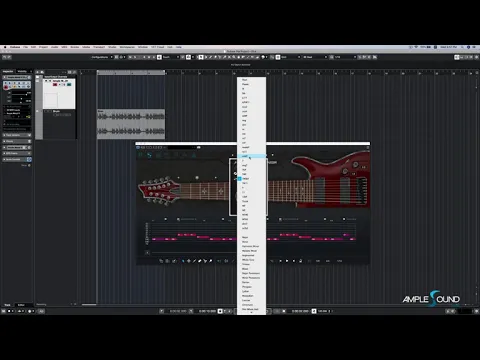Click the locator range in the ruler
480x360 pixels.
tap(131, 72)
